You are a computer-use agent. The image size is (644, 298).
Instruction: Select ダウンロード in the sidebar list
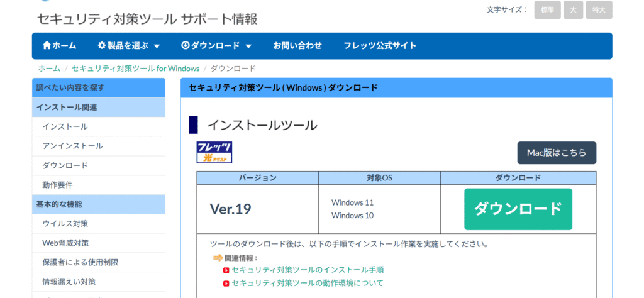99,165
